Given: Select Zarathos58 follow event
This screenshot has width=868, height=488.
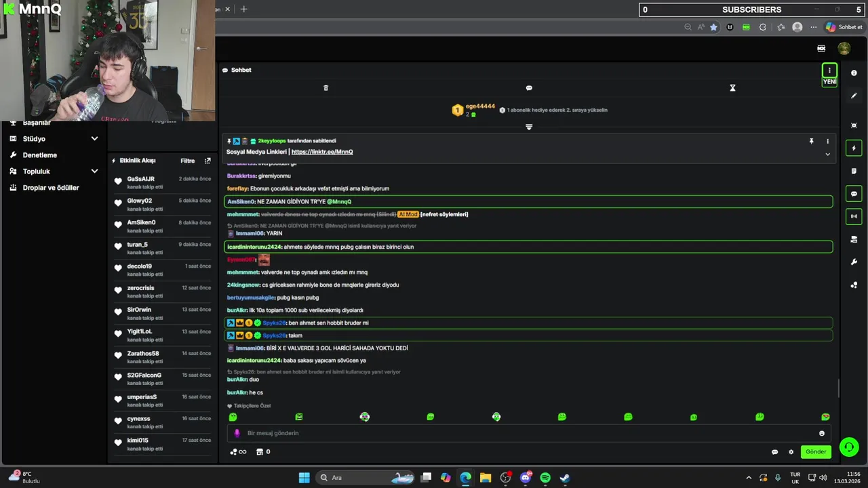Looking at the screenshot, I should point(162,357).
